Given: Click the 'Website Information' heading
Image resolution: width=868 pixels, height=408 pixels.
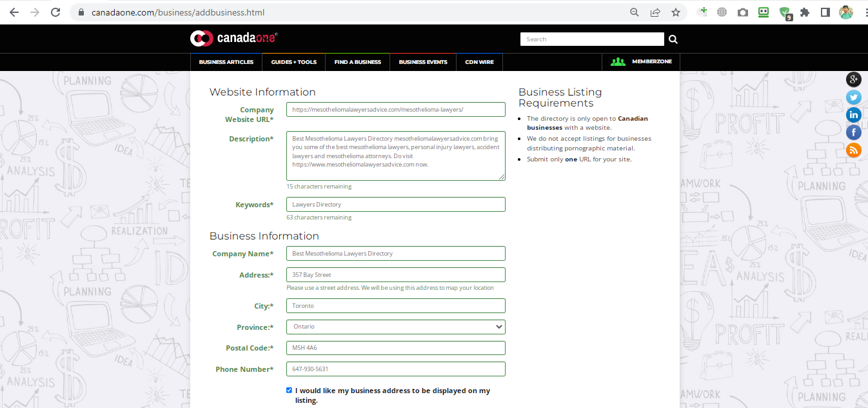Looking at the screenshot, I should tap(262, 92).
